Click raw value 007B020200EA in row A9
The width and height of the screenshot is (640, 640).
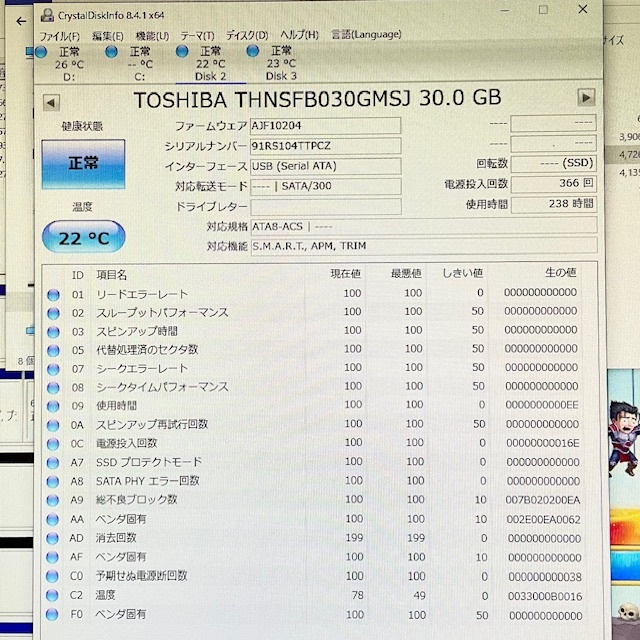tap(543, 500)
